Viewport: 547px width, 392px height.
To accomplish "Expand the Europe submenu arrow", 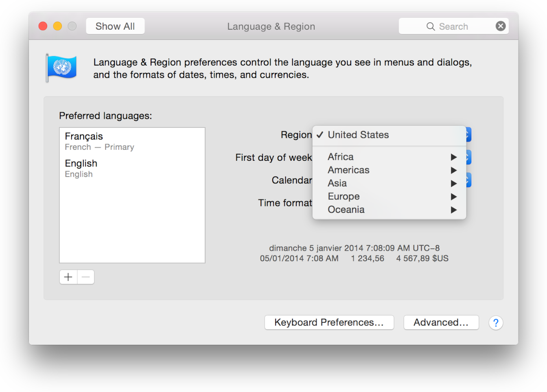I will coord(453,197).
